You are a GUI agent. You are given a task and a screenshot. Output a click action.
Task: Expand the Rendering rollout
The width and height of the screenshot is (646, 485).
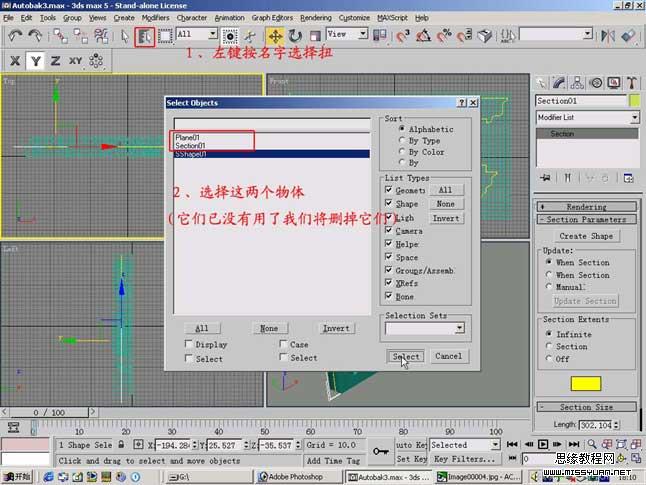[x=586, y=206]
